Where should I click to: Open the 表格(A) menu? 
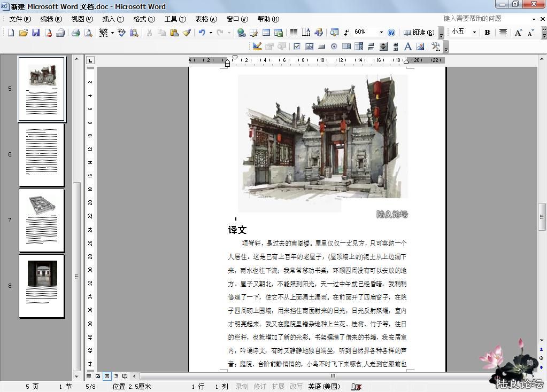206,19
